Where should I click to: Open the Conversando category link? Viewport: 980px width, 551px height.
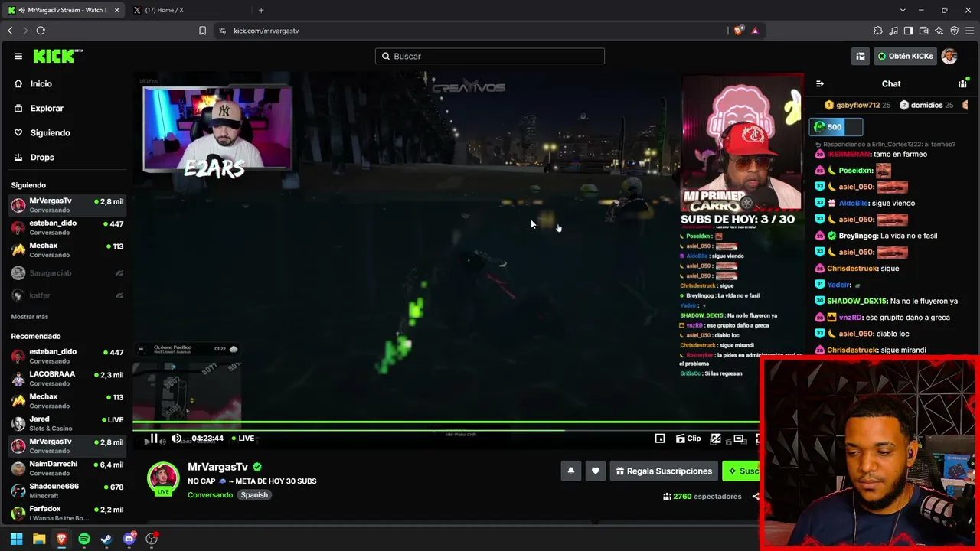pyautogui.click(x=210, y=495)
